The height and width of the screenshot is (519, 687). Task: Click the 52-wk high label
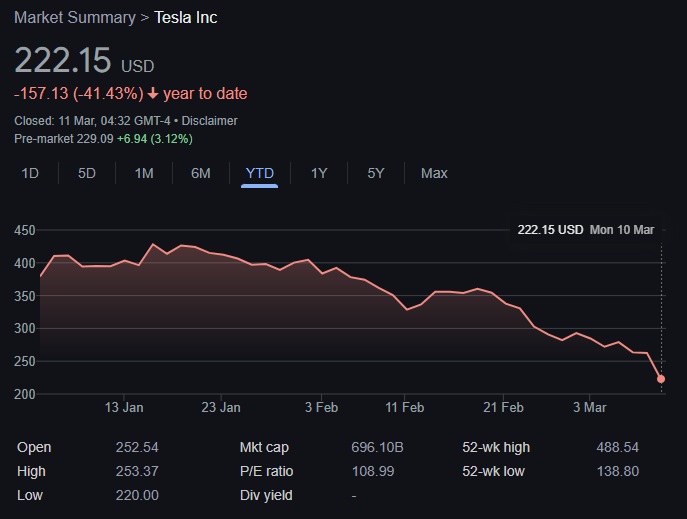[496, 447]
